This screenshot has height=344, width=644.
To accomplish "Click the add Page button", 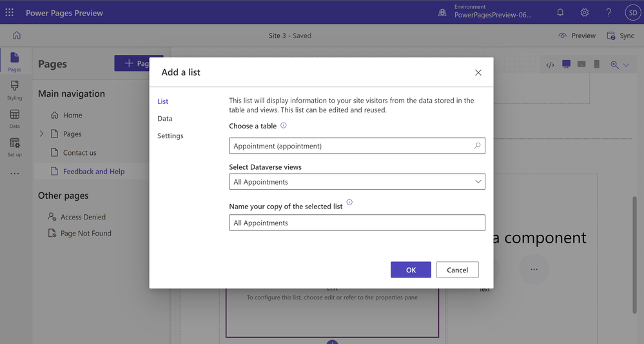I will (139, 63).
